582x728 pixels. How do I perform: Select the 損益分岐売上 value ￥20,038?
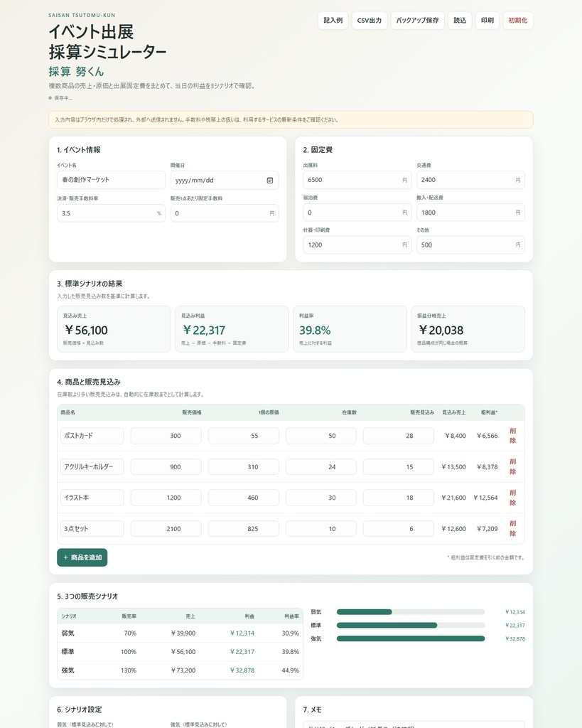point(441,330)
